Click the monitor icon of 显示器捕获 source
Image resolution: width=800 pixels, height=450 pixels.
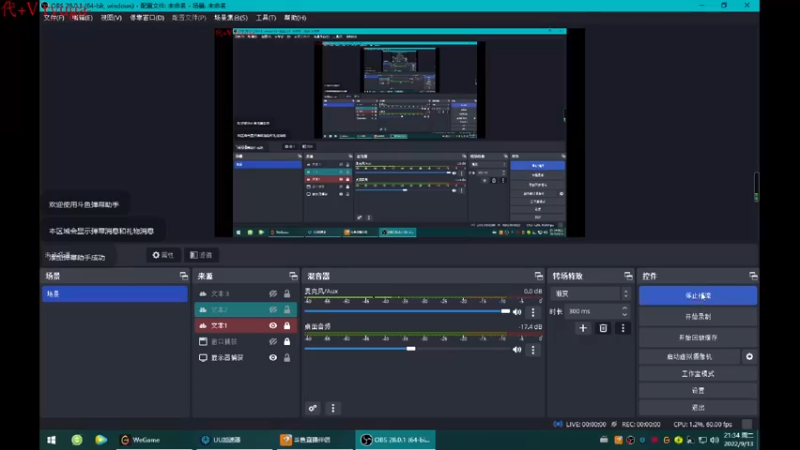203,358
